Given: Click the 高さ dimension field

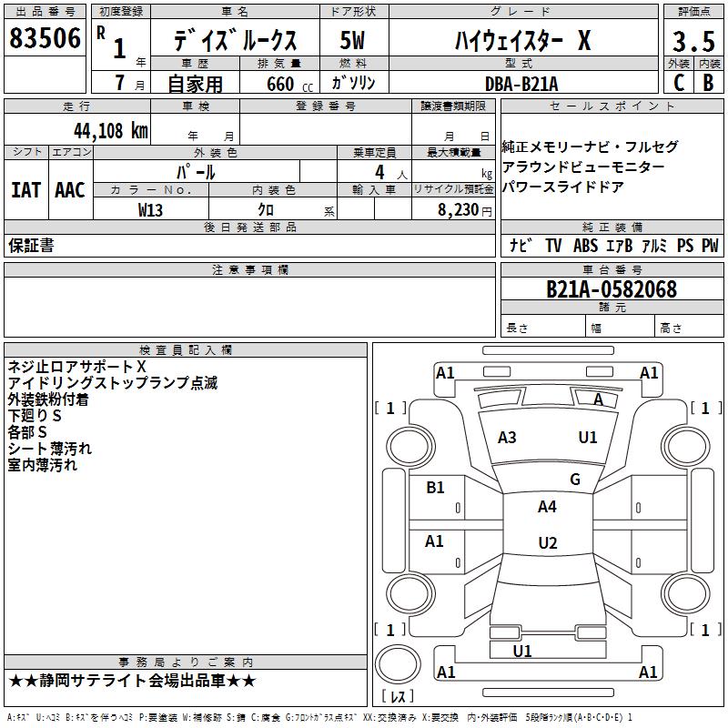Looking at the screenshot, I should [x=689, y=326].
